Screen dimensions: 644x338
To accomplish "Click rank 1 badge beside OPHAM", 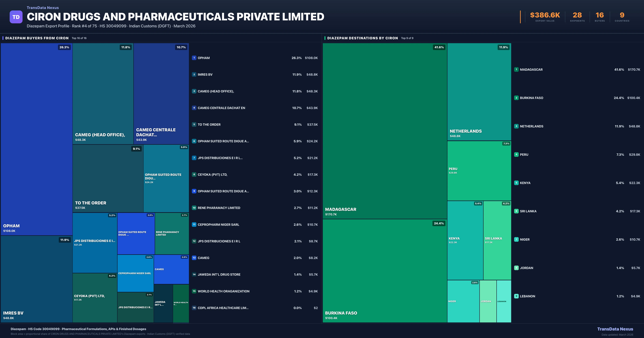I will click(x=194, y=58).
